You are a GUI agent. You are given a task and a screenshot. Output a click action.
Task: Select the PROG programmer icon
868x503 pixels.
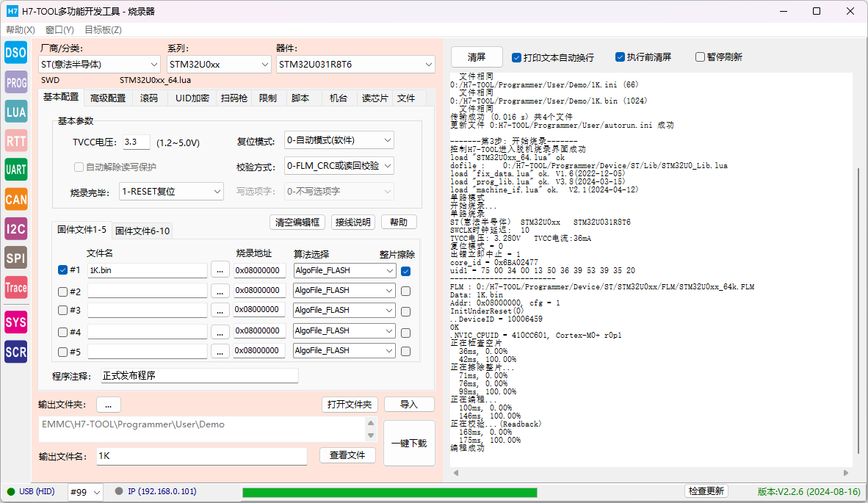click(x=15, y=82)
